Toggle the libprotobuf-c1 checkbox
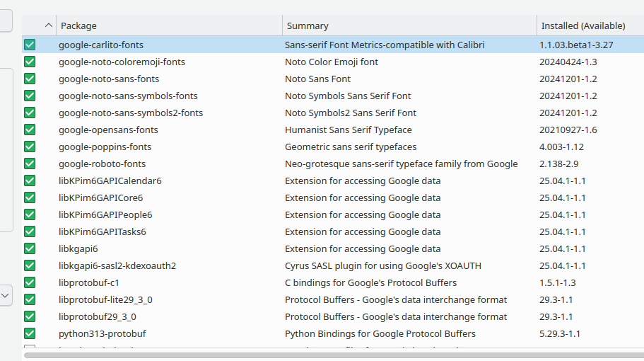 30,282
